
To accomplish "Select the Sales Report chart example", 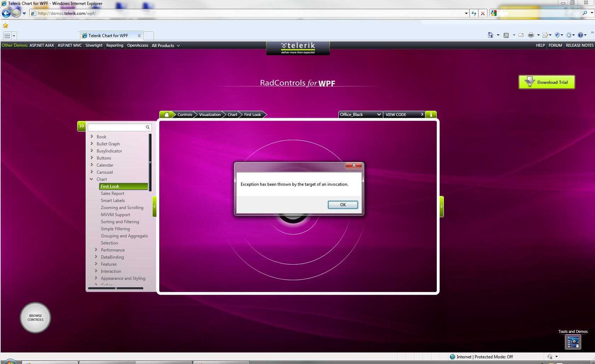I will [113, 193].
